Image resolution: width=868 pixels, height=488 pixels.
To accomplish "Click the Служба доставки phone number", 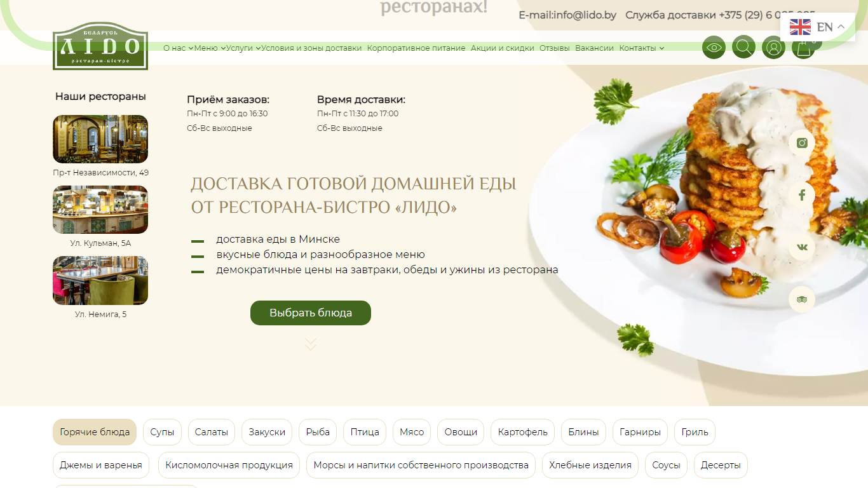I will (x=766, y=15).
